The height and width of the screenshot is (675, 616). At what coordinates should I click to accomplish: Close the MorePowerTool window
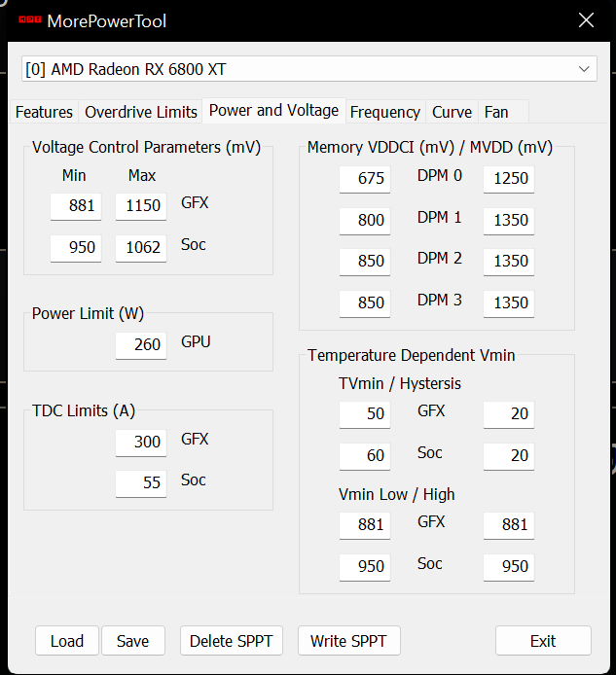pyautogui.click(x=586, y=19)
